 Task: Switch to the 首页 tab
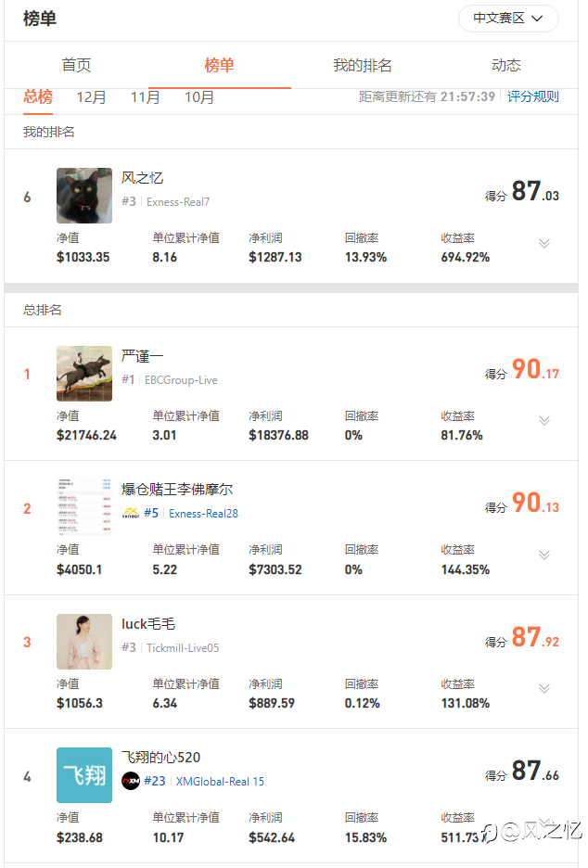pyautogui.click(x=76, y=65)
